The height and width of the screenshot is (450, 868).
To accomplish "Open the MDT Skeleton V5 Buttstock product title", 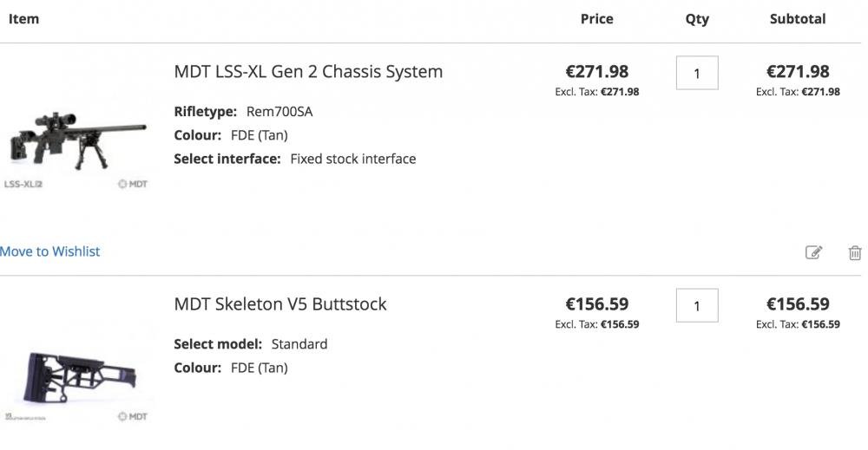I will [x=280, y=303].
